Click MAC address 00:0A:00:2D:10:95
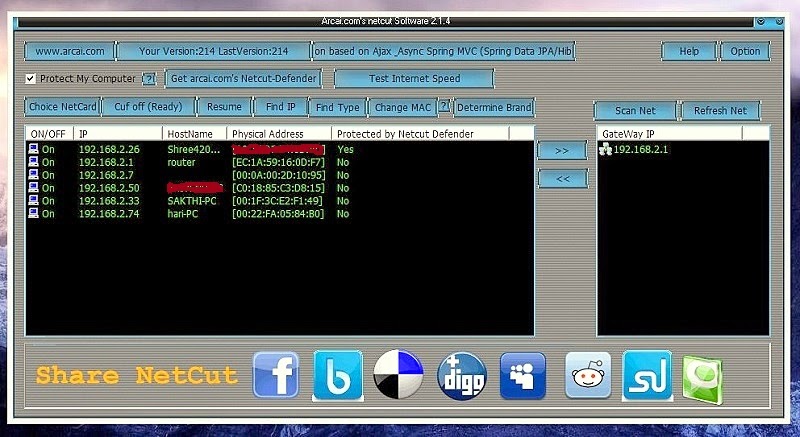This screenshot has height=437, width=800. click(278, 175)
